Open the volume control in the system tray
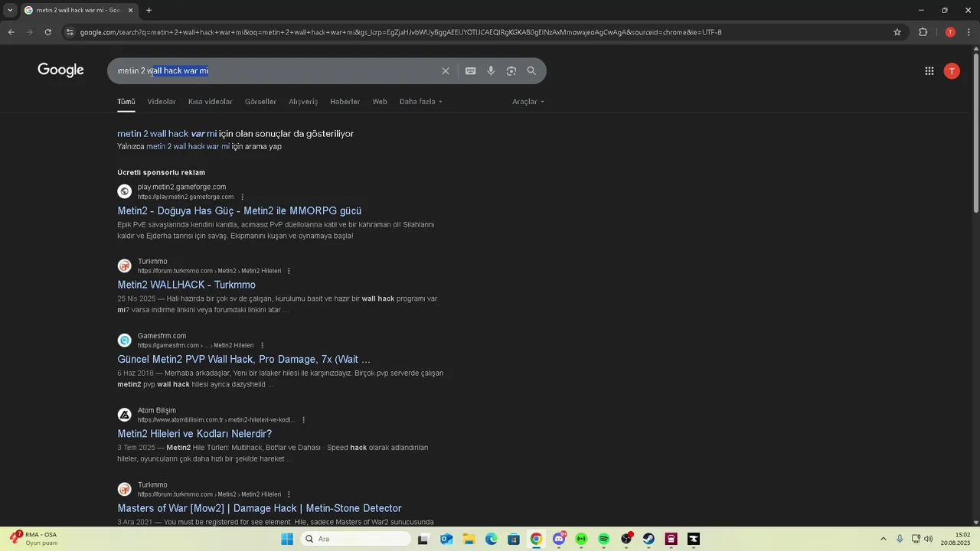980x551 pixels. click(x=929, y=539)
